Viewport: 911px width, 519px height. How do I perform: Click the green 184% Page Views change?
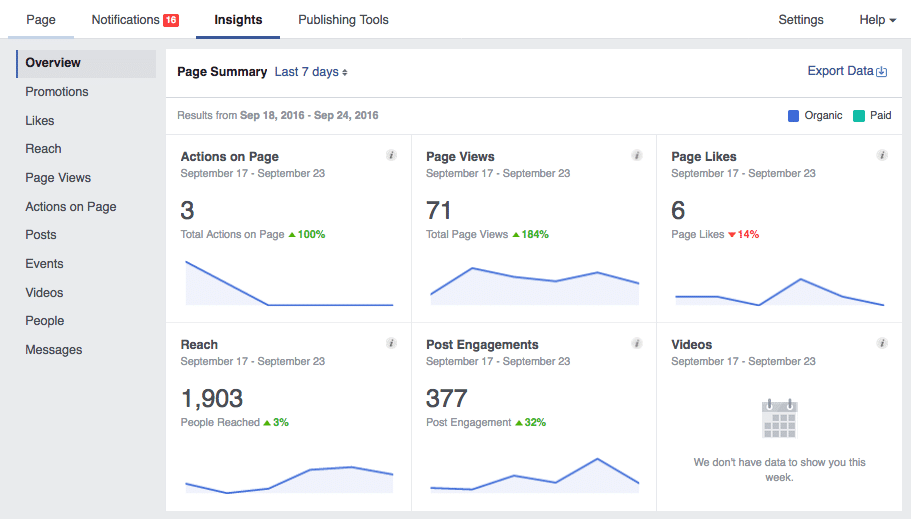530,234
